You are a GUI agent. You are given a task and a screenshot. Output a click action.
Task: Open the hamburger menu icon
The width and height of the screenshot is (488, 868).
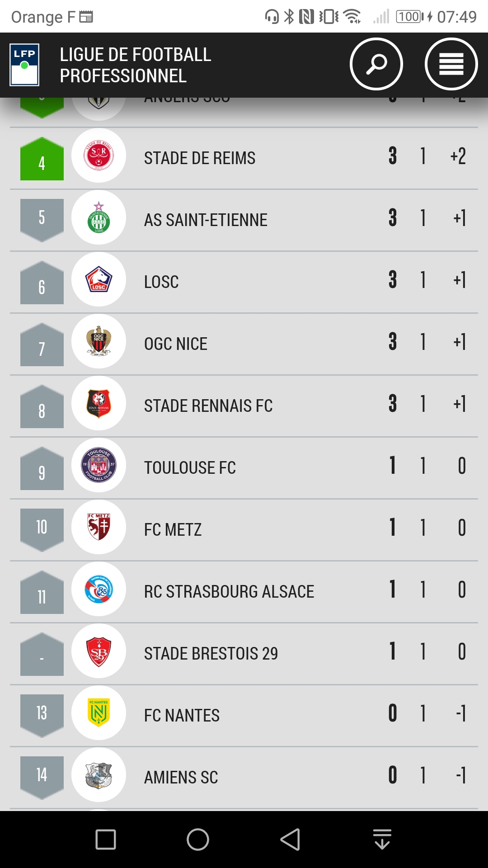[x=451, y=64]
